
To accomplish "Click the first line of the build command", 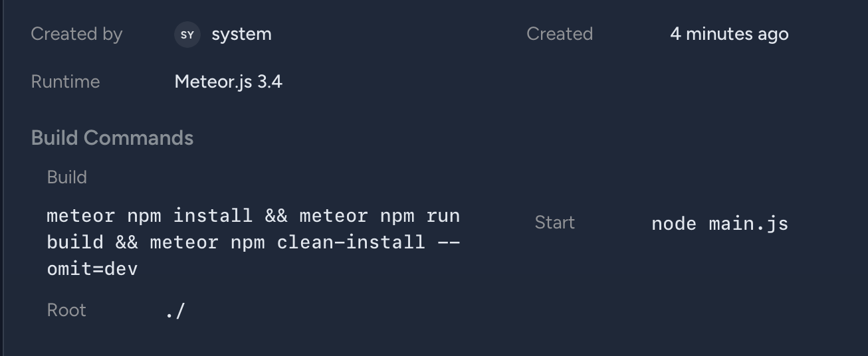I will pyautogui.click(x=253, y=216).
